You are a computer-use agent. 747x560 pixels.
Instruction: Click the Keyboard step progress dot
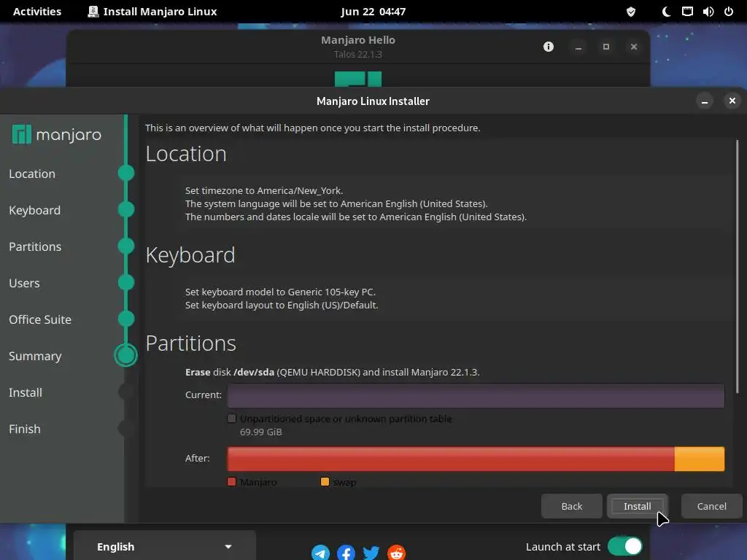pyautogui.click(x=125, y=209)
